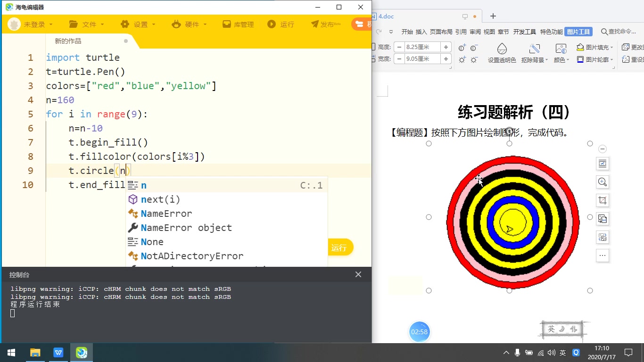The width and height of the screenshot is (644, 362).
Task: Open the 设置 (settings) menu in turtle editor
Action: [138, 24]
